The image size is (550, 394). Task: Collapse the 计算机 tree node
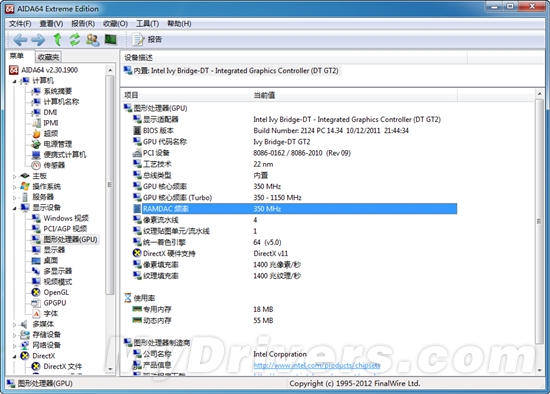14,81
